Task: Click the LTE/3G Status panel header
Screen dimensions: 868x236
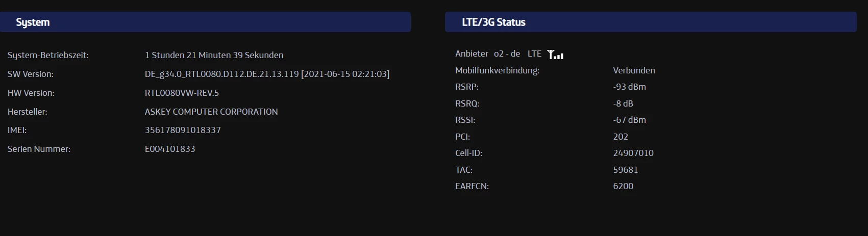Action: (x=650, y=22)
